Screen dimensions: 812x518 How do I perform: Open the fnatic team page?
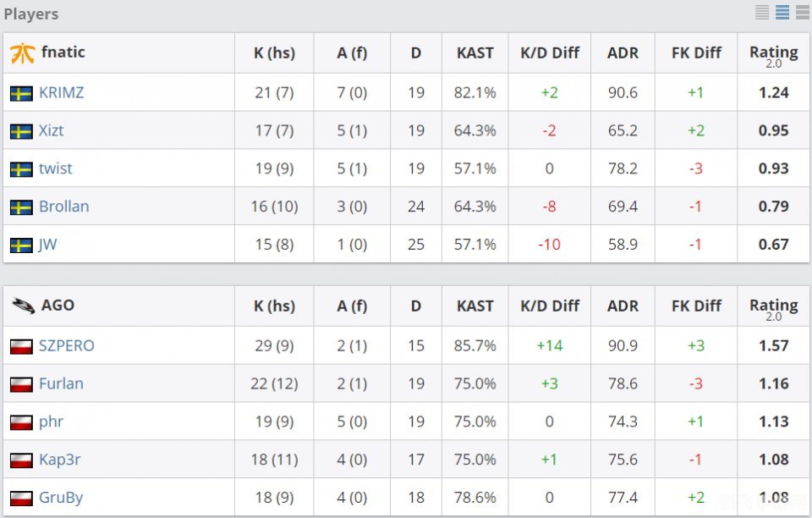tap(63, 52)
